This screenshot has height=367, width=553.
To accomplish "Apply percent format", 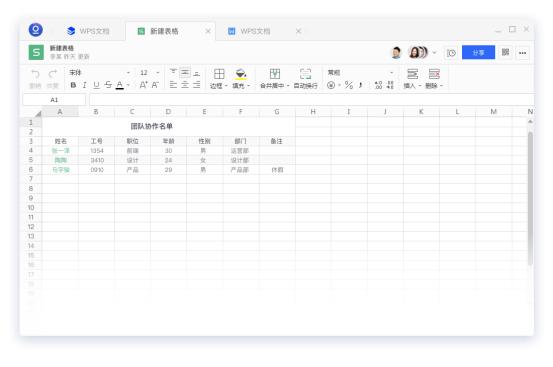I will click(x=349, y=85).
